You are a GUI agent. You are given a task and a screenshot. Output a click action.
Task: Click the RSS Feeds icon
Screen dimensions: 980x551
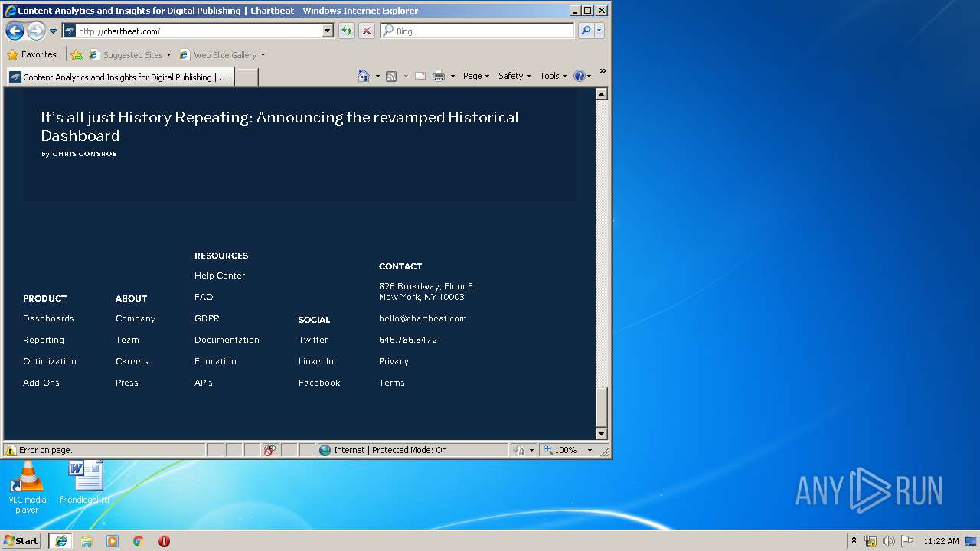tap(391, 76)
